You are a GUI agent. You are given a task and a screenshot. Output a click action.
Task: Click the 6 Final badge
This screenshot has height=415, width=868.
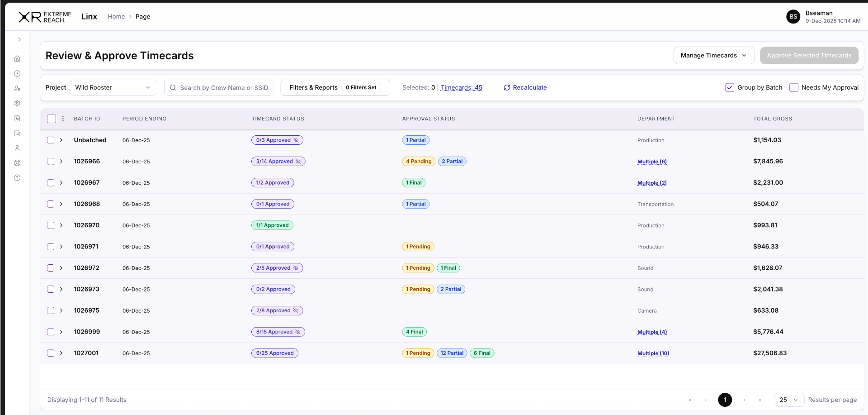point(482,353)
